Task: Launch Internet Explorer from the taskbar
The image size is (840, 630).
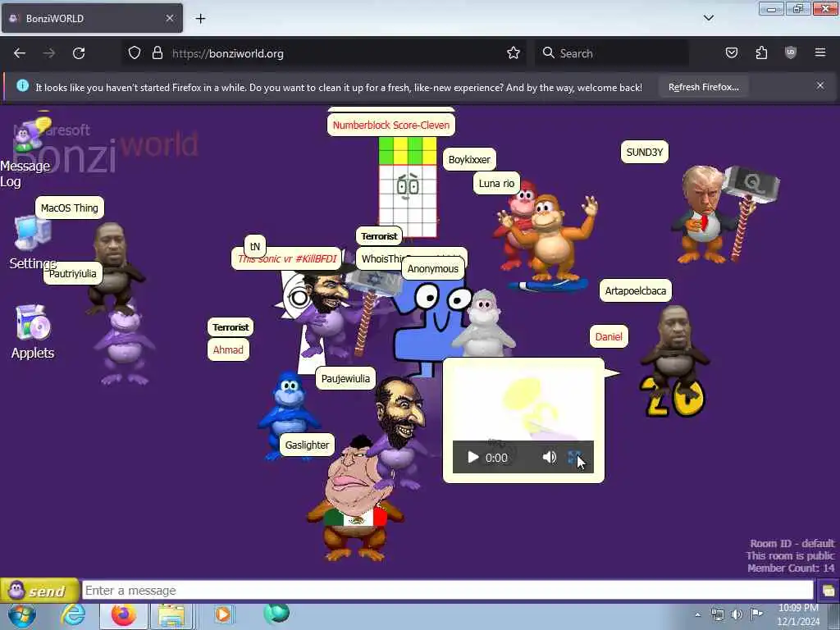Action: (x=73, y=616)
